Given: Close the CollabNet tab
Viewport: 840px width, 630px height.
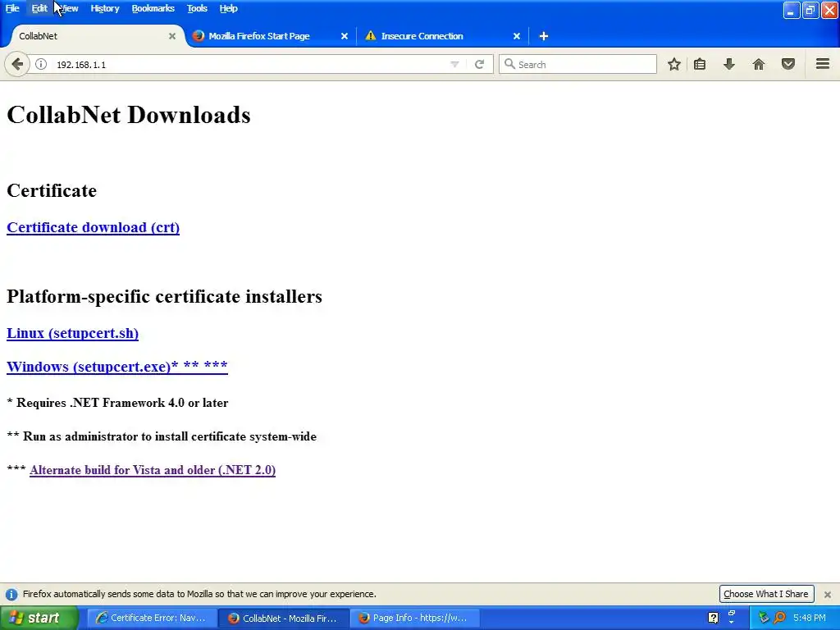Looking at the screenshot, I should [x=172, y=36].
